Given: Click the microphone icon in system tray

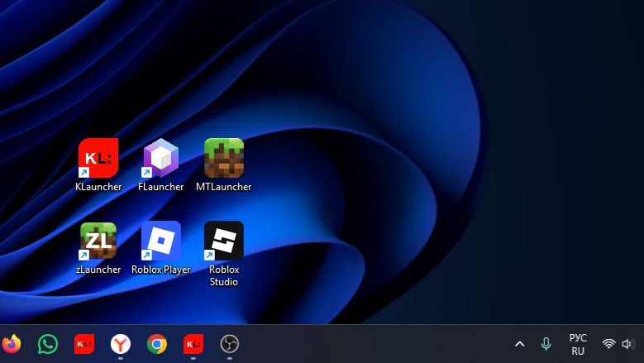Looking at the screenshot, I should [546, 344].
